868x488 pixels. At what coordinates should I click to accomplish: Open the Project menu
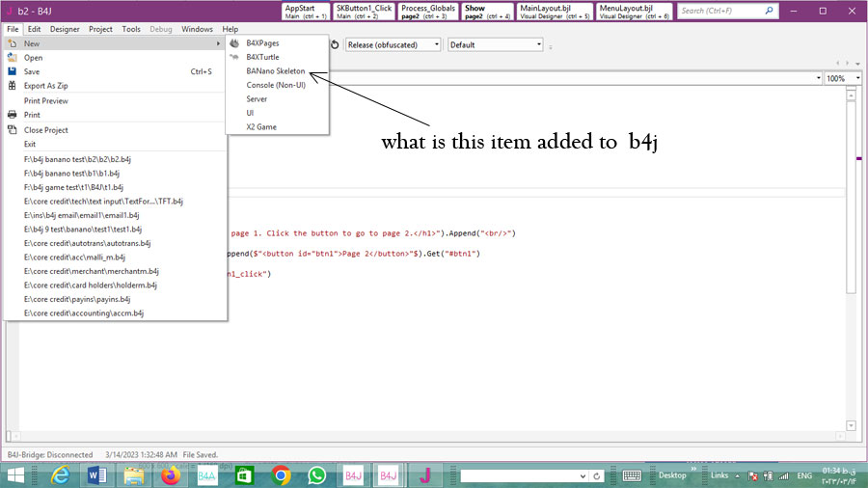100,29
